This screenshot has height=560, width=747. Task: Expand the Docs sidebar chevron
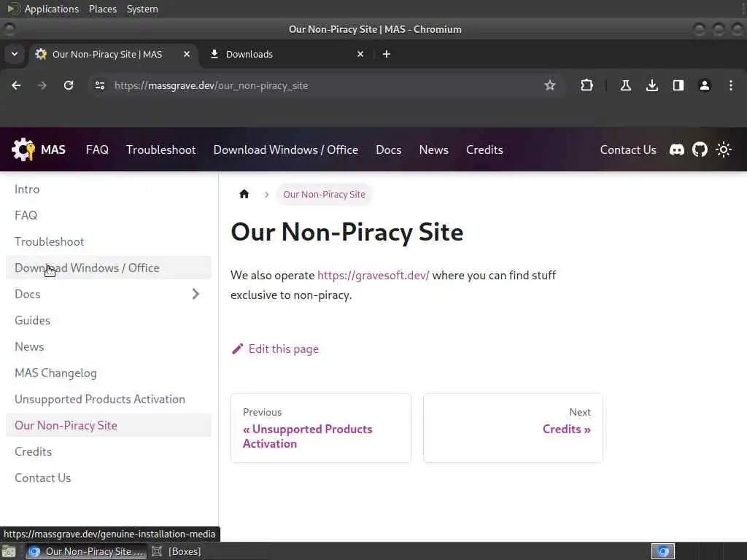pos(196,295)
